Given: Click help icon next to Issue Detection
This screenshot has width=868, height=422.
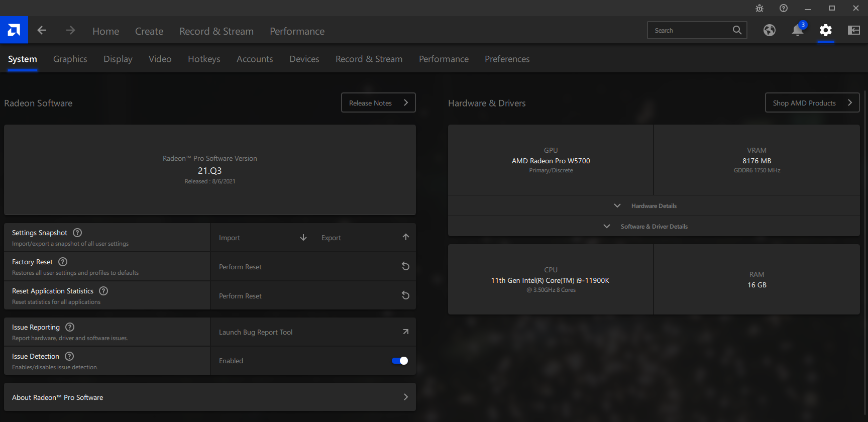Looking at the screenshot, I should coord(69,356).
